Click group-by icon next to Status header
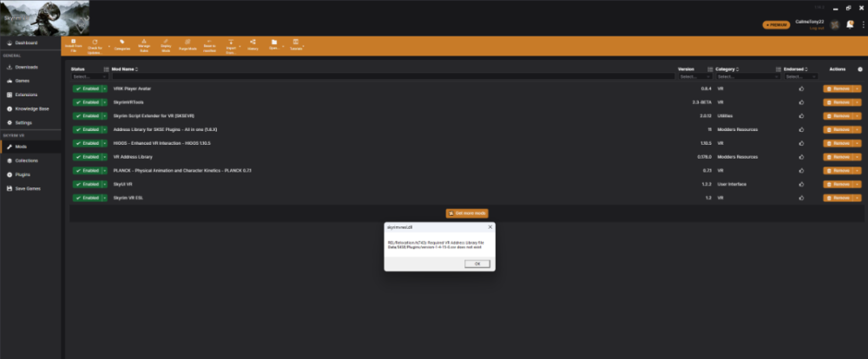Screen dimensions: 868x359 (x=106, y=69)
